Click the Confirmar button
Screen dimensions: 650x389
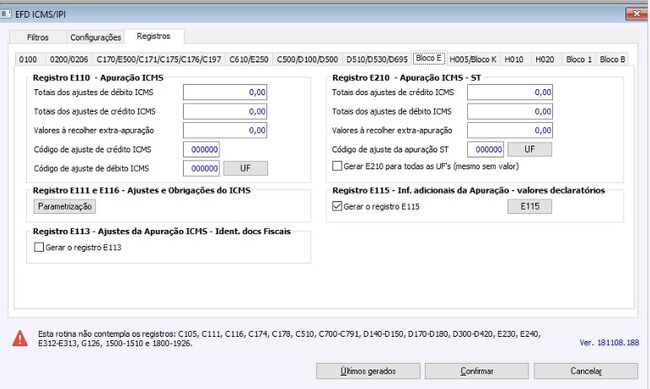tap(477, 371)
